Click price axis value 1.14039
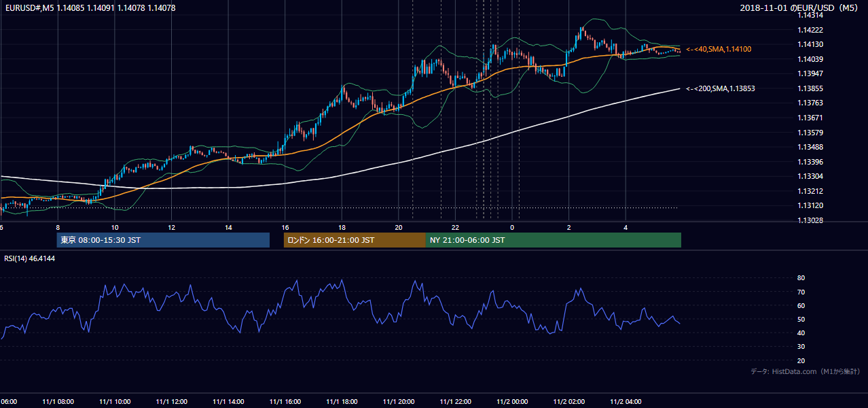 click(x=810, y=59)
